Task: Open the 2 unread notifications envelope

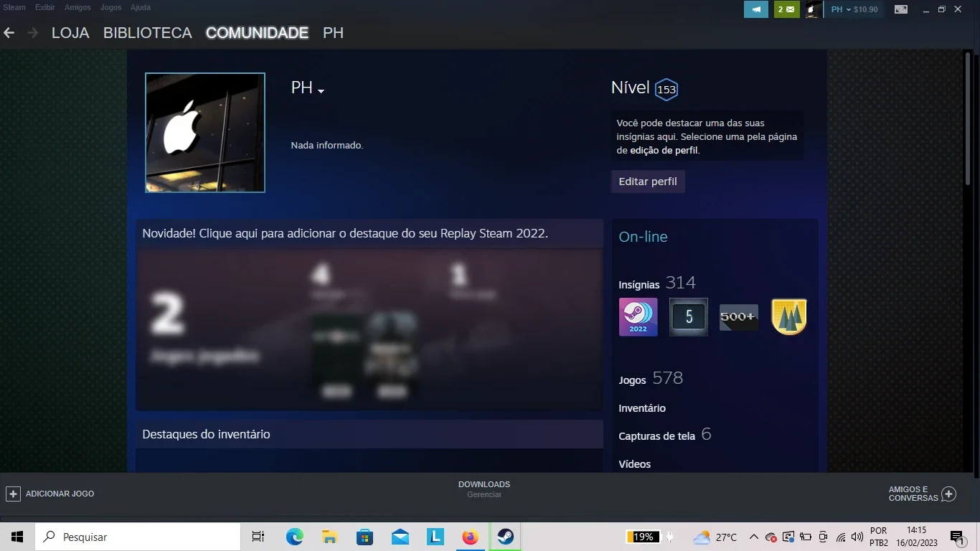Action: [x=786, y=9]
